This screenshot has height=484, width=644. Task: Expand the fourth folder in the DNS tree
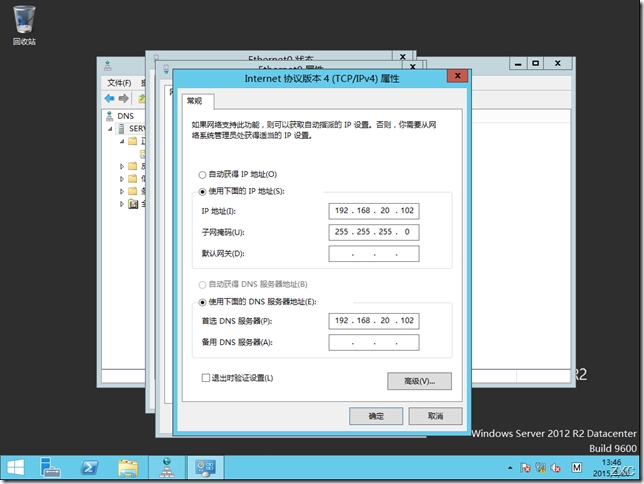pyautogui.click(x=122, y=191)
